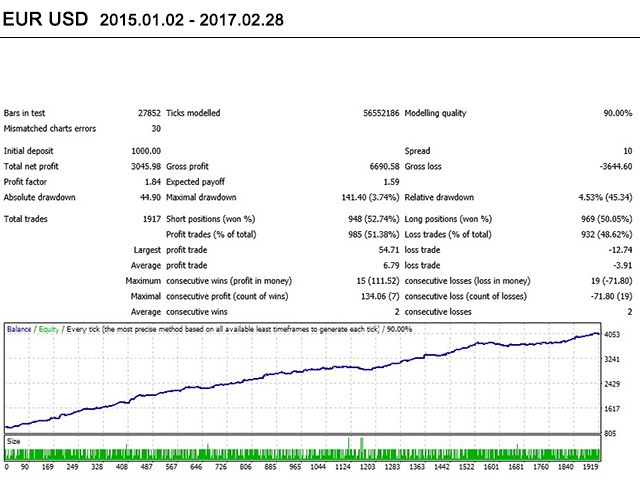Select Total net profit value 3045.98
Viewport: 640px width, 480px height.
point(146,167)
